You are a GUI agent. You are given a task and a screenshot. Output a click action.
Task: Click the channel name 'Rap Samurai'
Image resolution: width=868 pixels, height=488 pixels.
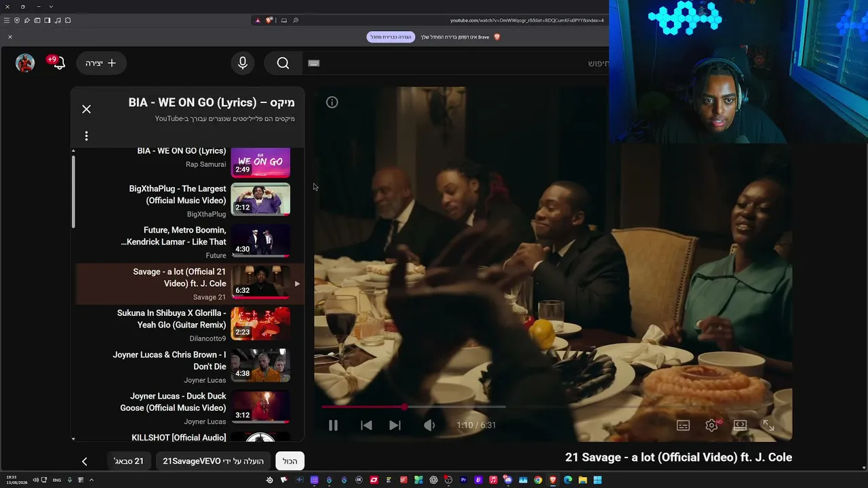tap(206, 164)
